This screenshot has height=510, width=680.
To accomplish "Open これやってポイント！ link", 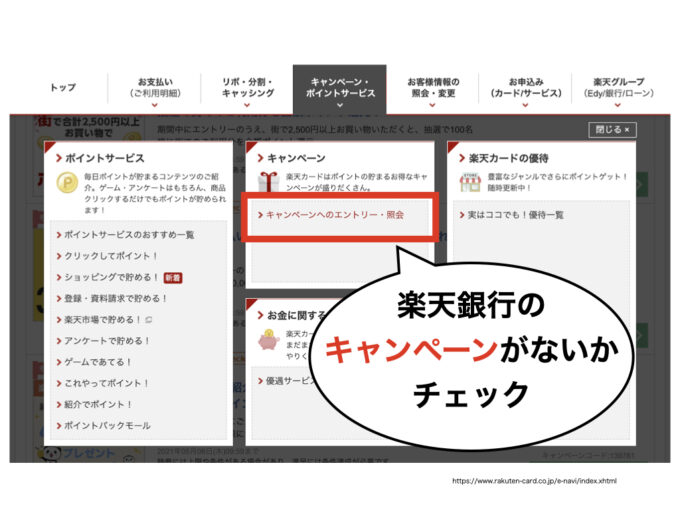I will tap(106, 383).
